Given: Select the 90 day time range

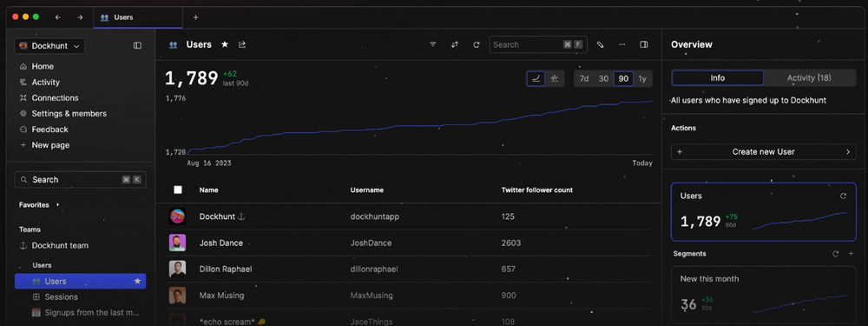Looking at the screenshot, I should (623, 79).
